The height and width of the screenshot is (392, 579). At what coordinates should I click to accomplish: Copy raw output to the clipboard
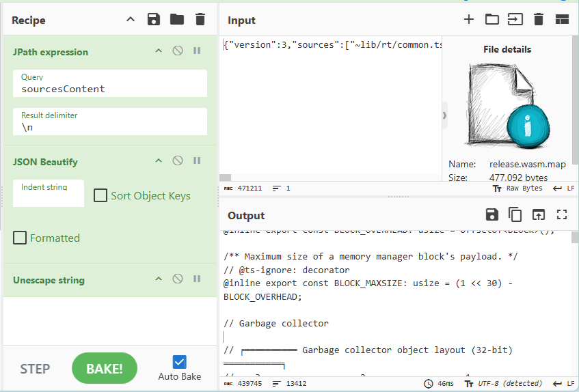(x=515, y=215)
